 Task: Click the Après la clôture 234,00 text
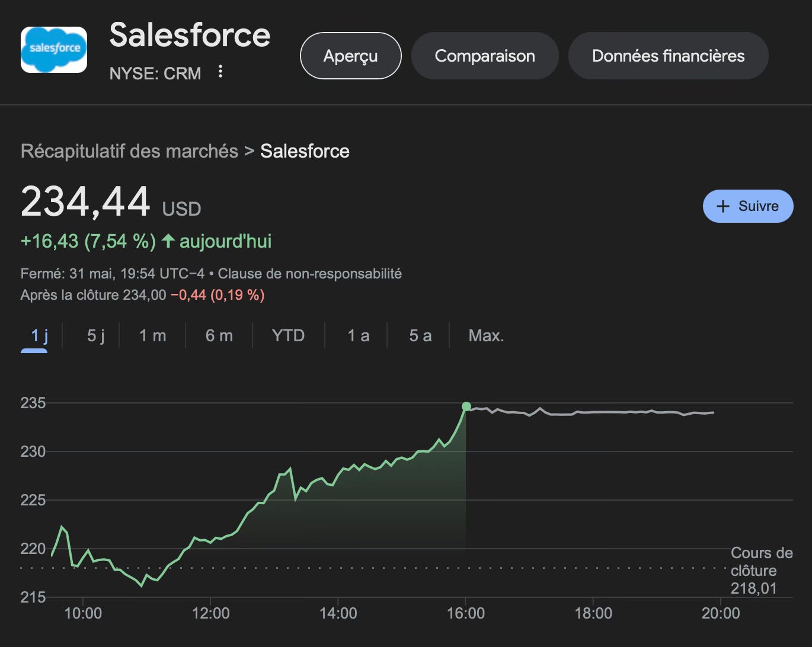click(93, 295)
